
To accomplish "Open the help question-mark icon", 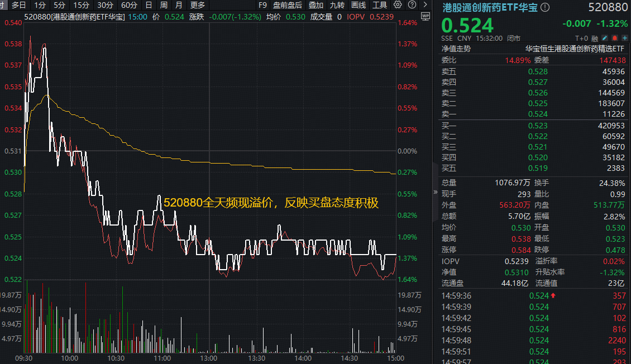I will pos(411,6).
